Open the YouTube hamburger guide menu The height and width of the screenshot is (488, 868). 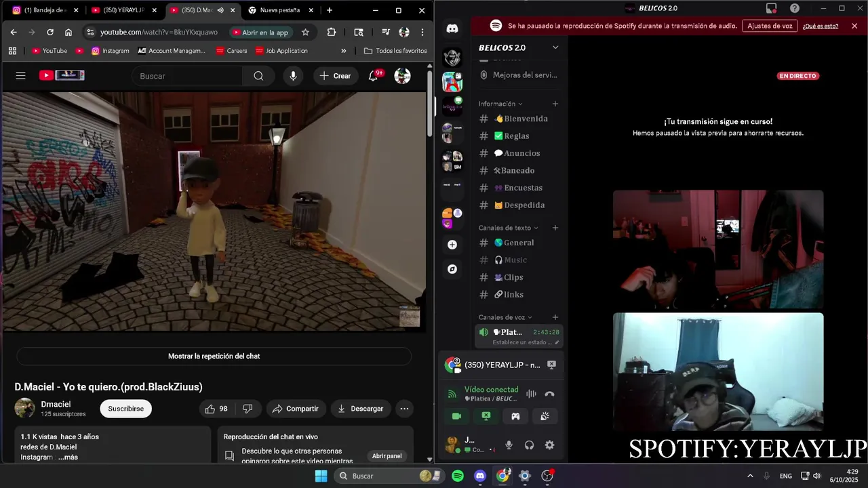pyautogui.click(x=20, y=76)
